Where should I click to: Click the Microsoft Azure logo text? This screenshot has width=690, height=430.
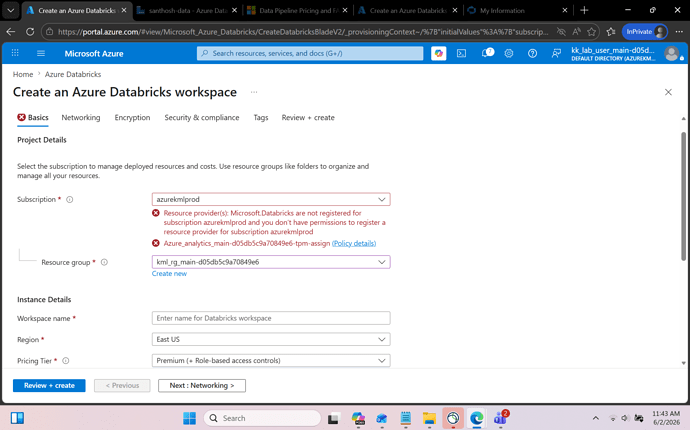click(94, 54)
